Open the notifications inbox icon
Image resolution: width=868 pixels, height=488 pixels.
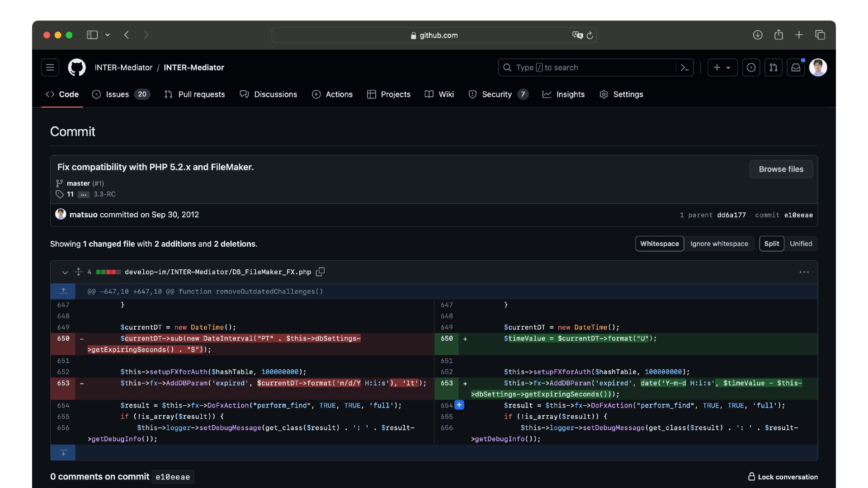[x=796, y=67]
